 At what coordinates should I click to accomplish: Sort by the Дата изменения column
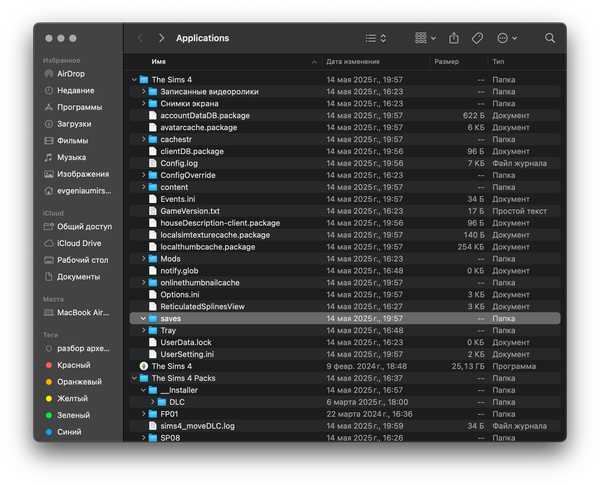coord(353,62)
